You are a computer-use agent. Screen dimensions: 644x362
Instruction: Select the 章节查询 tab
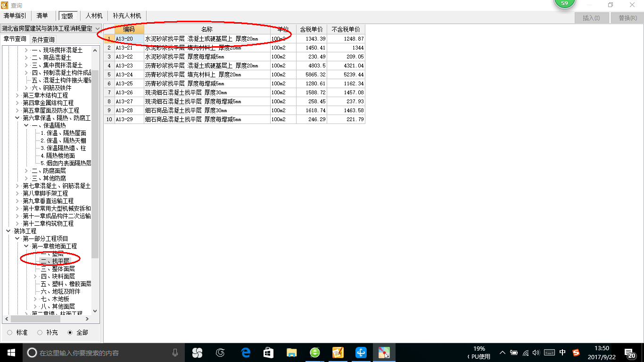(15, 39)
